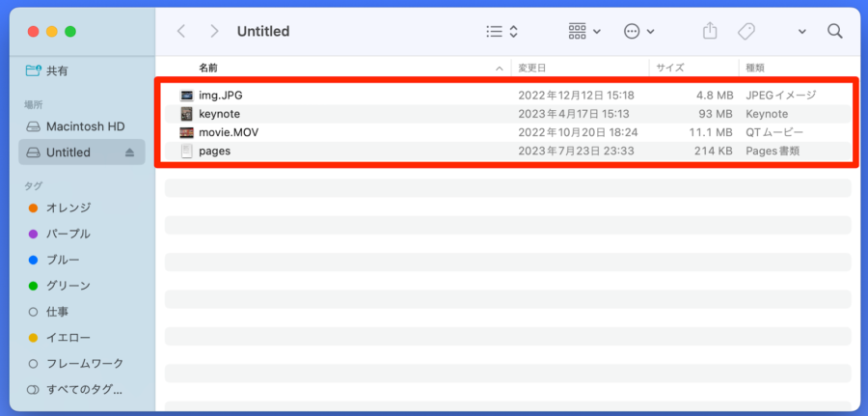This screenshot has height=416, width=868.
Task: Close the Finder window
Action: pos(33,32)
